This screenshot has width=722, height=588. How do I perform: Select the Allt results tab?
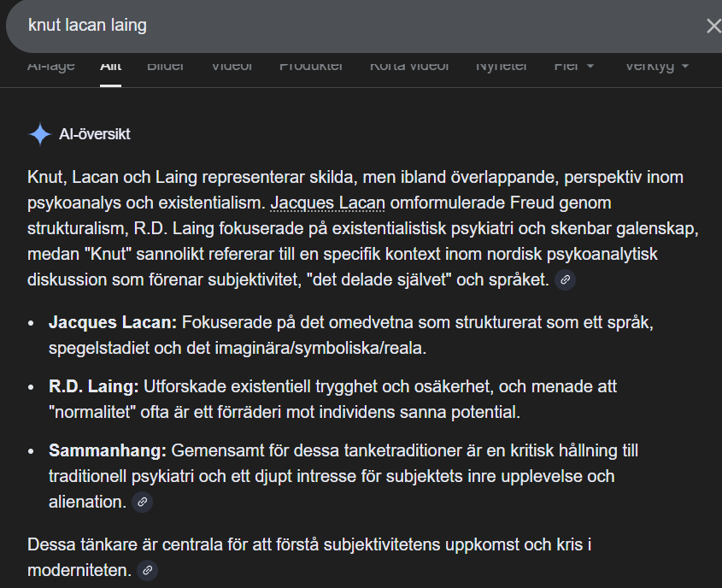coord(110,66)
